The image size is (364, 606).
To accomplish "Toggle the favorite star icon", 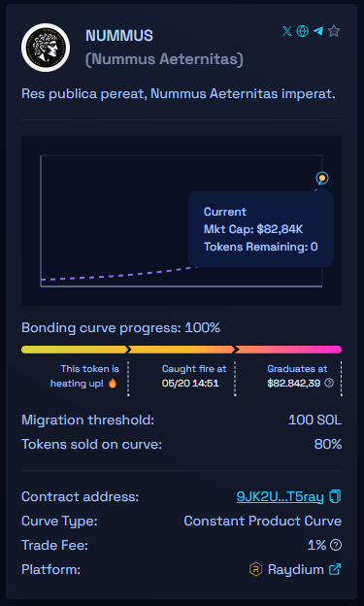I will [x=334, y=31].
